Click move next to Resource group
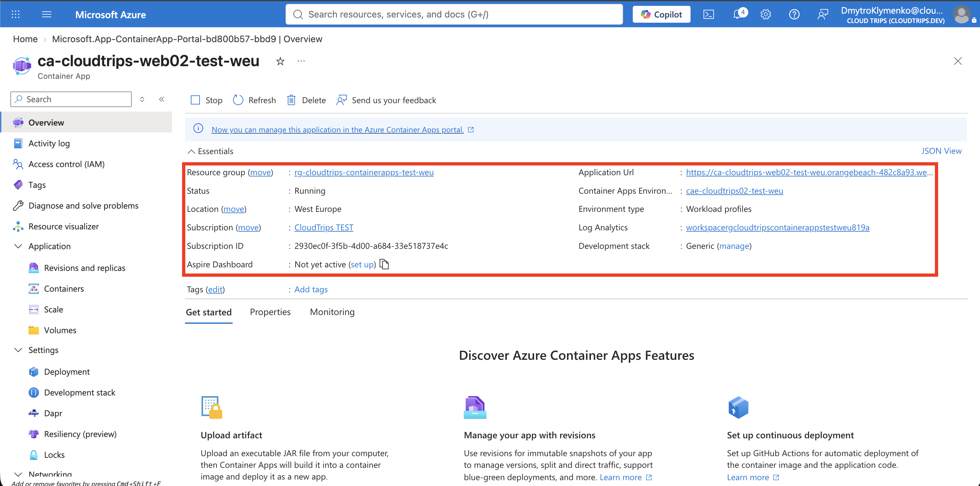The image size is (980, 486). 260,172
